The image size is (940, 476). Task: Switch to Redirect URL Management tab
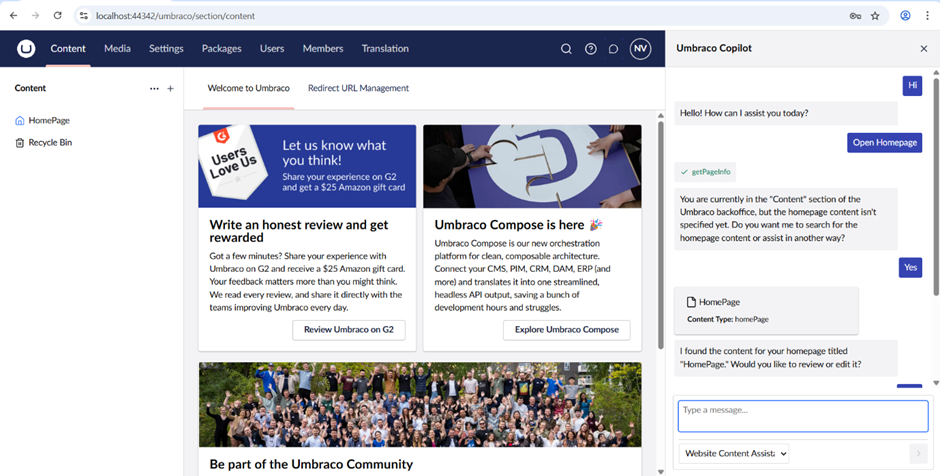(358, 88)
